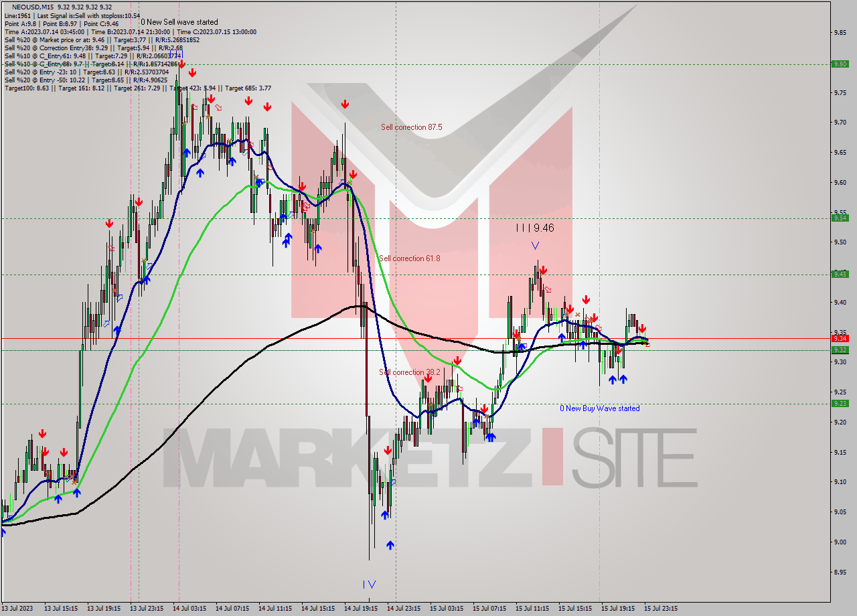The width and height of the screenshot is (857, 616).
Task: Select the 'Line:1961 | Last Signal is:Sell' info line
Action: tap(72, 15)
